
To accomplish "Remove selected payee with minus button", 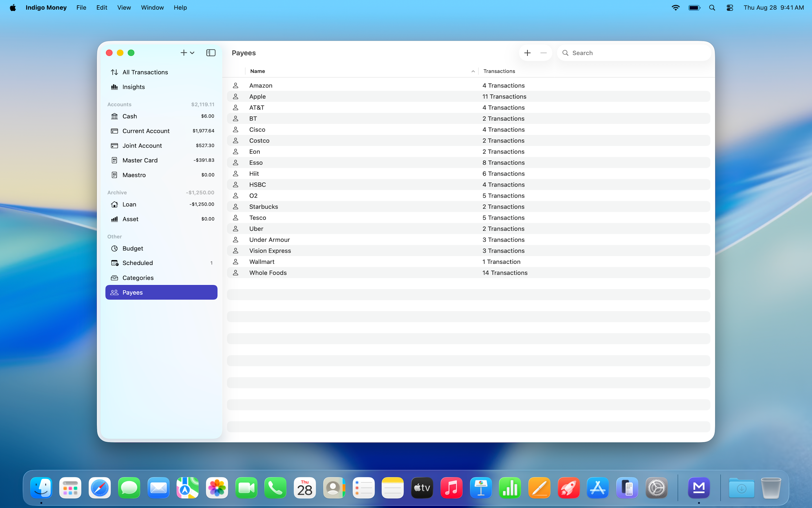I will point(544,53).
